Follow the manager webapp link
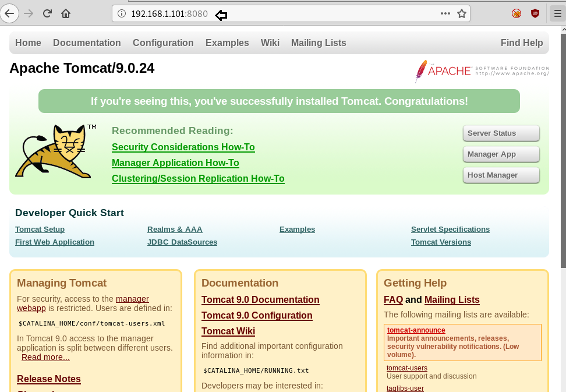 (132, 299)
